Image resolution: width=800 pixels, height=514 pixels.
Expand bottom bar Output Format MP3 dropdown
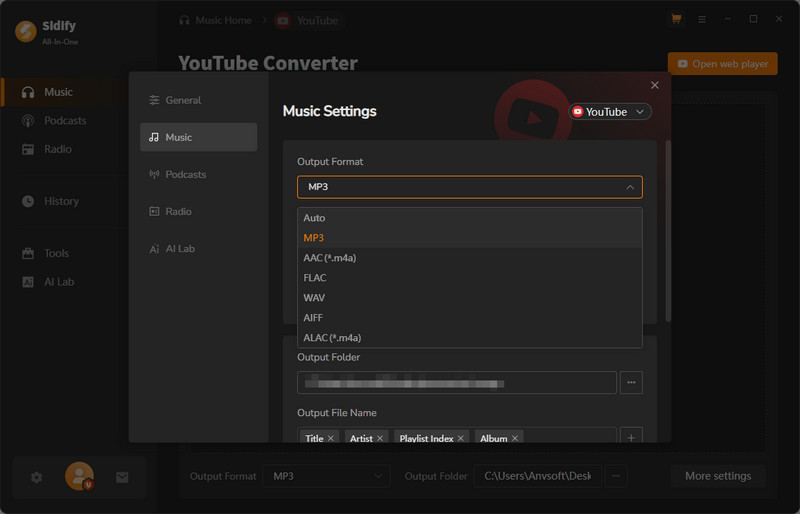pos(327,476)
